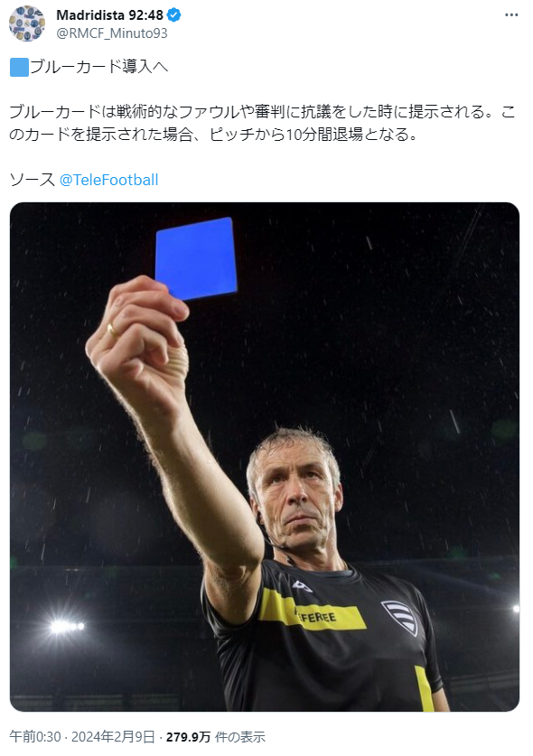This screenshot has height=756, width=533.
Task: Click the 件の表示 views label
Action: [239, 737]
